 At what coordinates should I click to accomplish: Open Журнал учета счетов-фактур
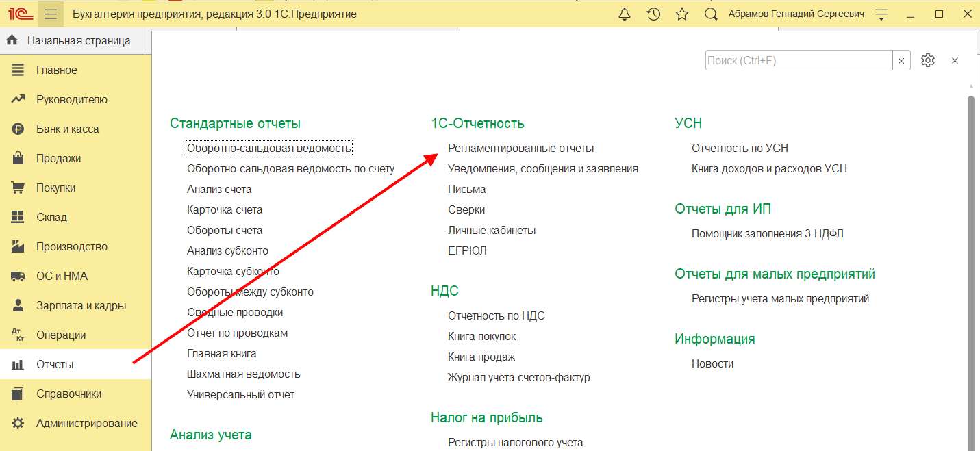(519, 377)
